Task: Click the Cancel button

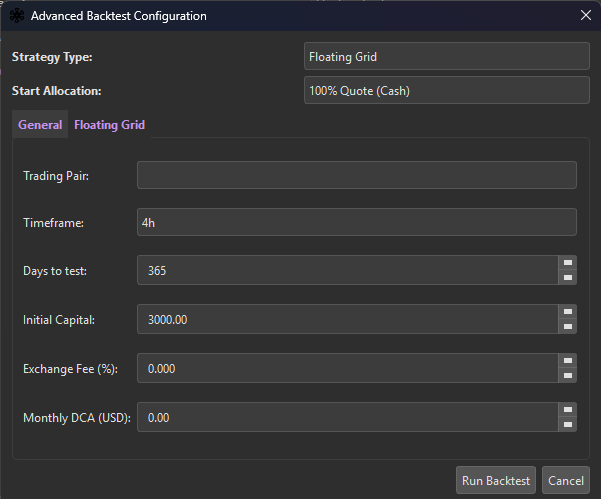Action: [566, 480]
